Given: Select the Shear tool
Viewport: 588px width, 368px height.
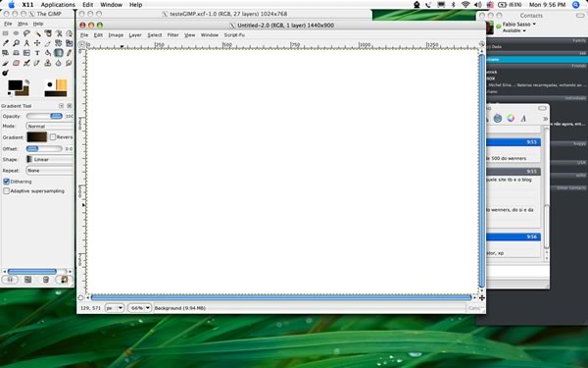Looking at the screenshot, I should pyautogui.click(x=5, y=53).
